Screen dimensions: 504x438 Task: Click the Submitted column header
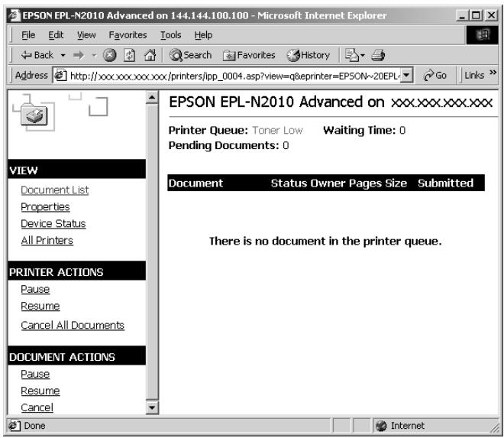pyautogui.click(x=445, y=183)
